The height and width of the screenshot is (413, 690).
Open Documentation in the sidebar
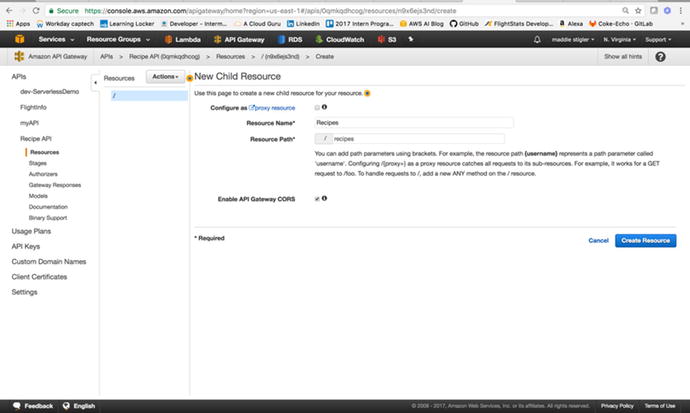[48, 207]
